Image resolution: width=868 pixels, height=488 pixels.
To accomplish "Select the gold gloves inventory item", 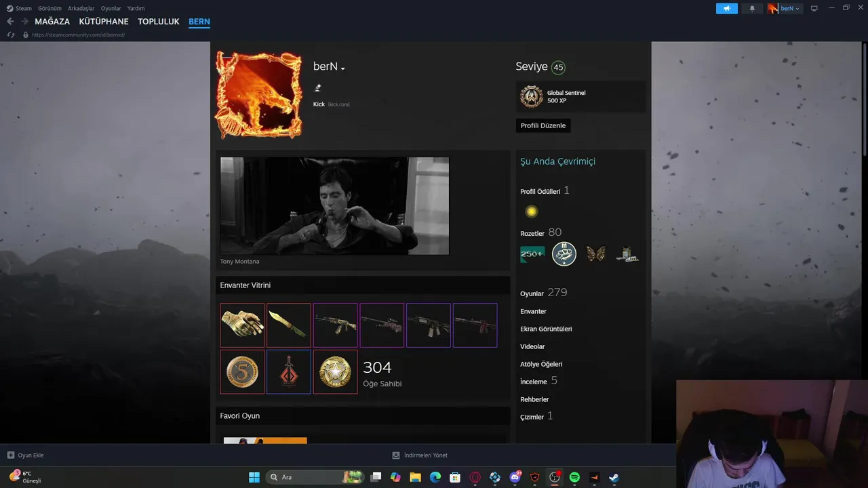I will coord(242,325).
